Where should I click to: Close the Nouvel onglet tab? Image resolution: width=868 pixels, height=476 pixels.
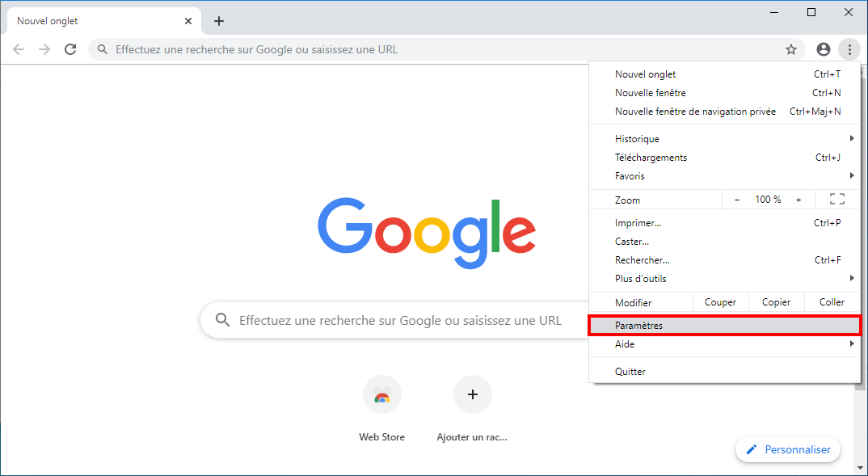(188, 21)
